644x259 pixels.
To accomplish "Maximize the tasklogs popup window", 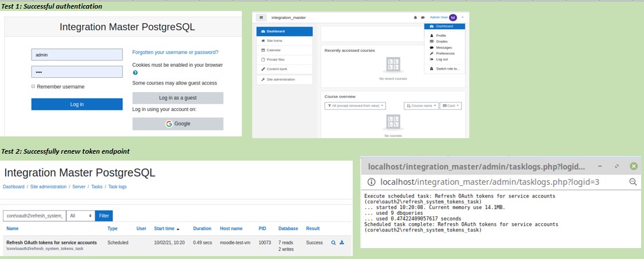I will (617, 166).
